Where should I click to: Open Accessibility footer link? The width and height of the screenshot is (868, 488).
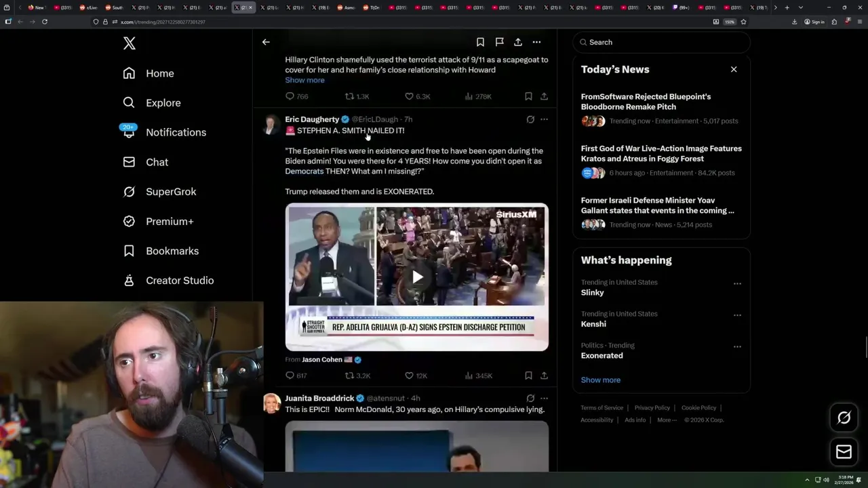597,420
